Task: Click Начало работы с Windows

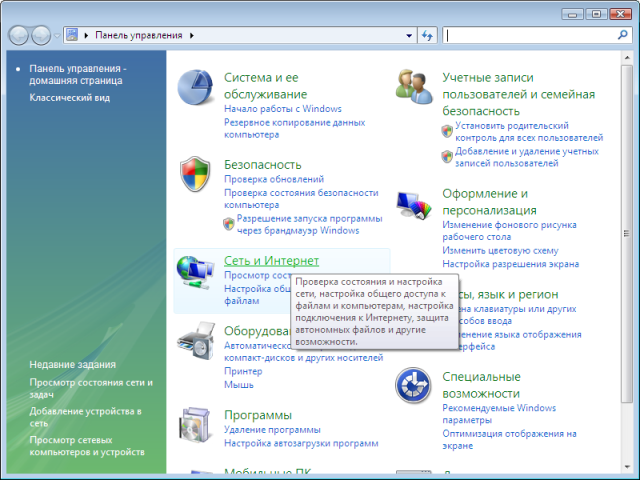Action: (x=283, y=109)
